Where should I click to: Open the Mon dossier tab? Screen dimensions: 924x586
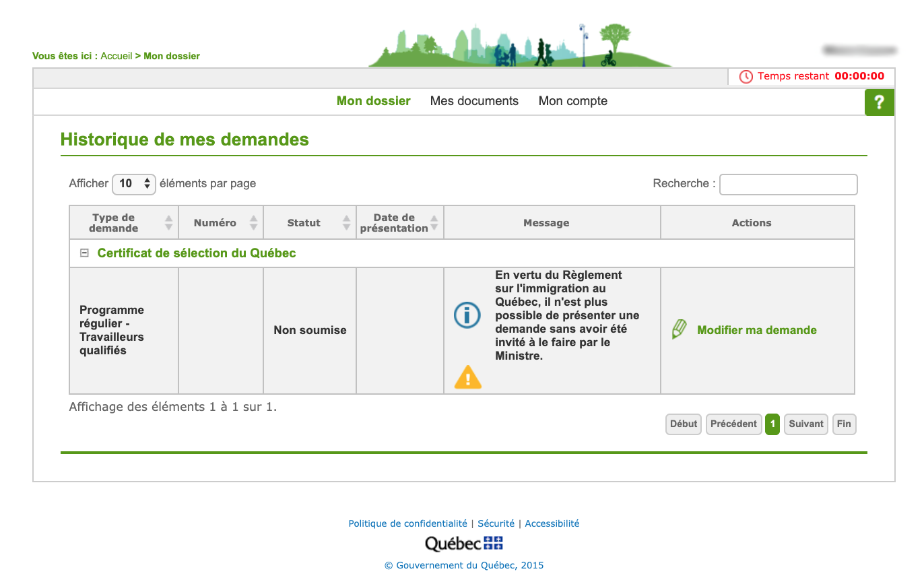(x=373, y=101)
